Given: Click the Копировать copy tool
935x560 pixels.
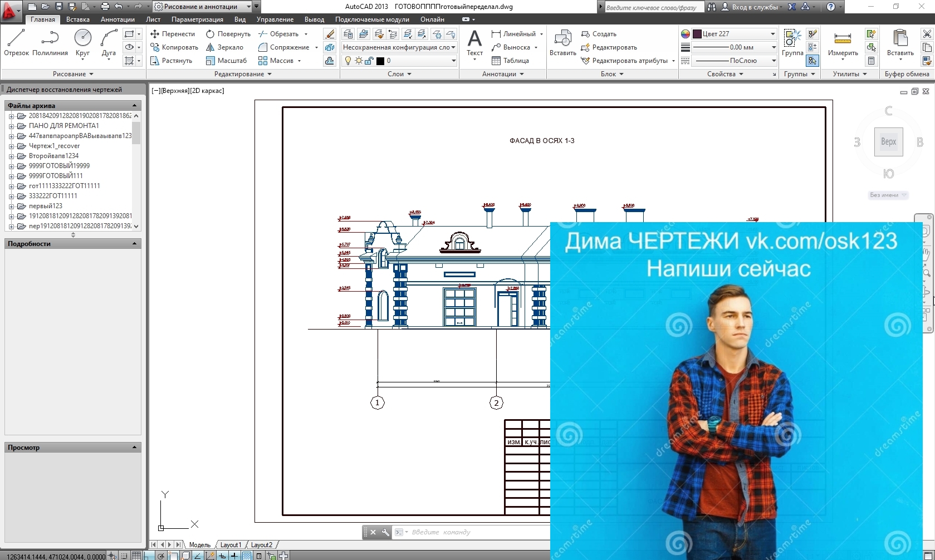Looking at the screenshot, I should click(x=174, y=47).
